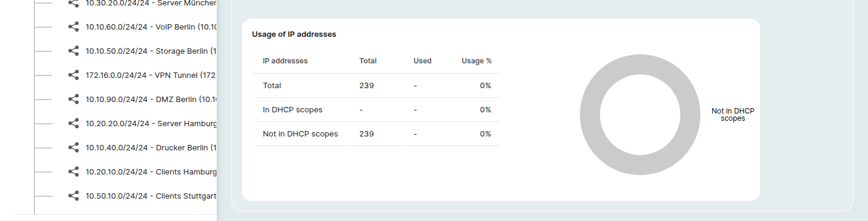
Task: Open 10.10.40.0/24 Drucker Berlin subnet
Action: pyautogui.click(x=151, y=147)
